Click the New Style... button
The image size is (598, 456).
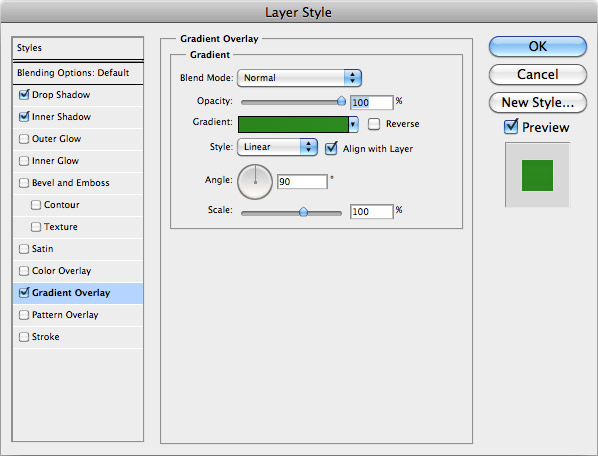click(538, 102)
